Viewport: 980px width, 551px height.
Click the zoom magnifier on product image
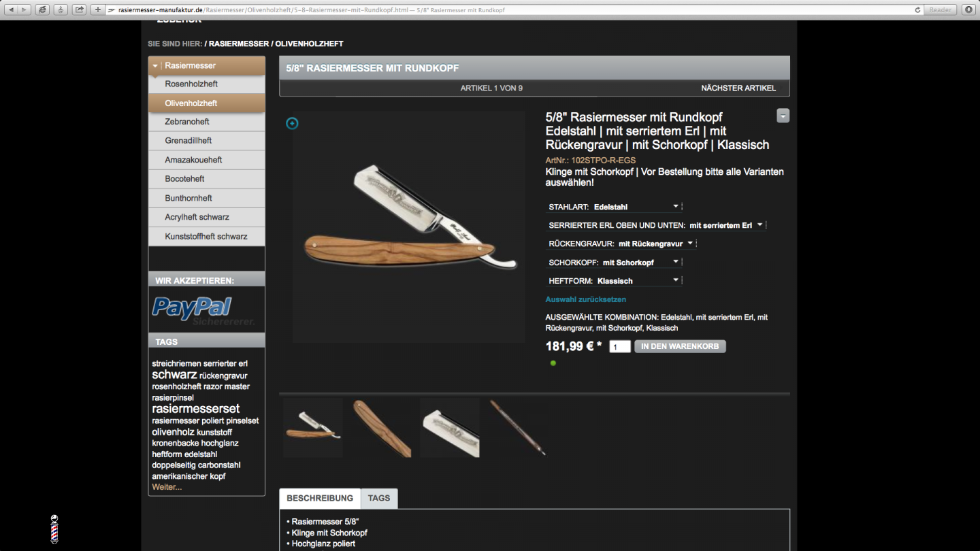click(x=292, y=123)
